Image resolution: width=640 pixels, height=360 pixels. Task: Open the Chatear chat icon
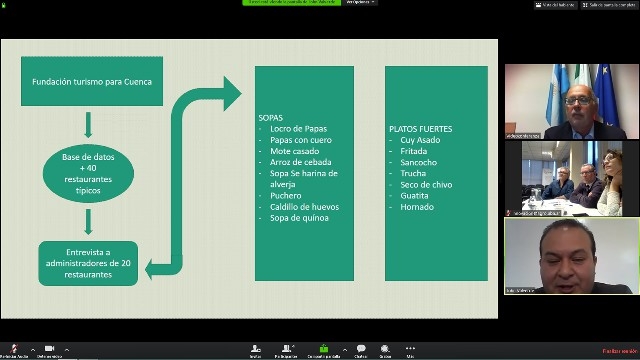tap(361, 349)
